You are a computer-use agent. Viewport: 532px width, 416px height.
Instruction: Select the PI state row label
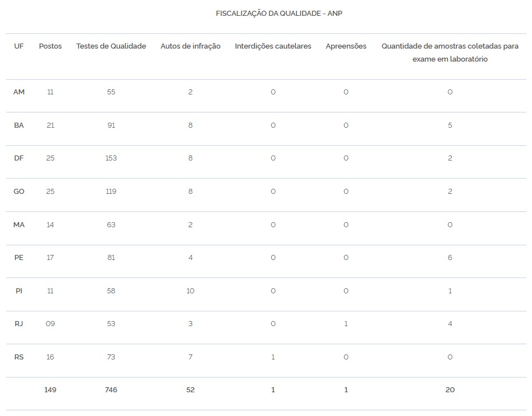point(19,291)
